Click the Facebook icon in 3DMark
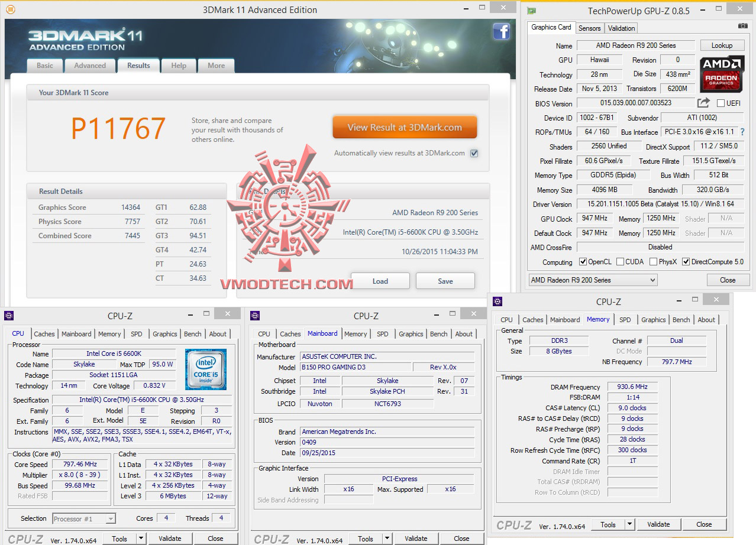The image size is (756, 545). pyautogui.click(x=501, y=31)
